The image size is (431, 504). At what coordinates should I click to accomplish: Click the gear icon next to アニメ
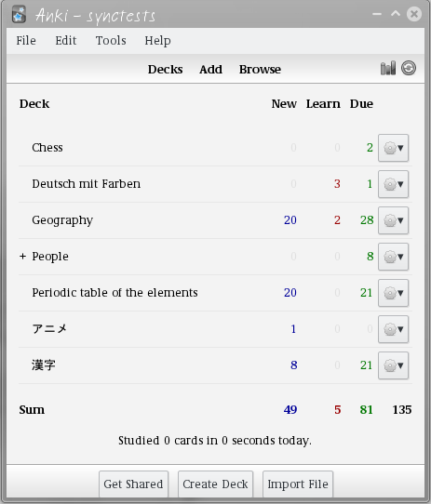(x=394, y=329)
